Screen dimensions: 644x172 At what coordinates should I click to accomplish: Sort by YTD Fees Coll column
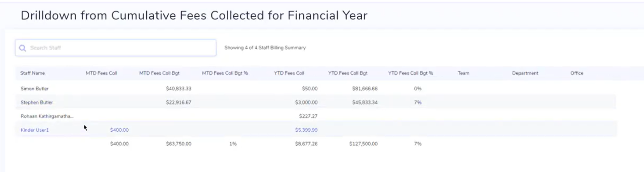pos(289,73)
